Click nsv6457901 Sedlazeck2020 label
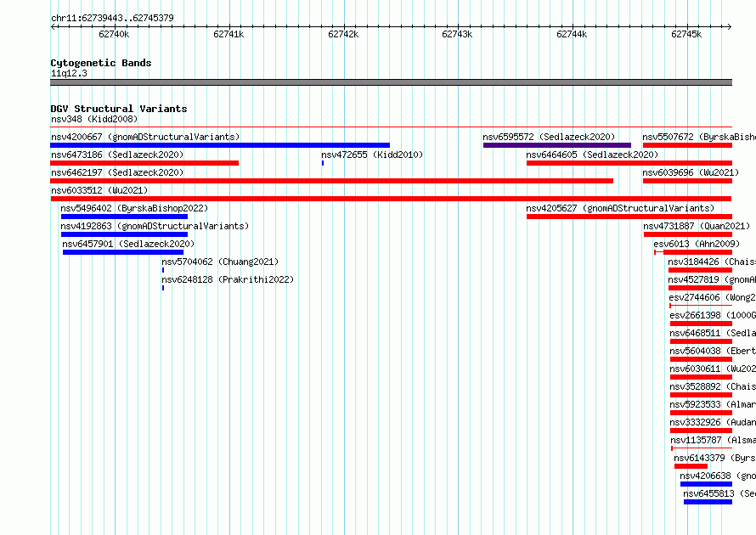Viewport: 756px width, 535px height. tap(128, 244)
